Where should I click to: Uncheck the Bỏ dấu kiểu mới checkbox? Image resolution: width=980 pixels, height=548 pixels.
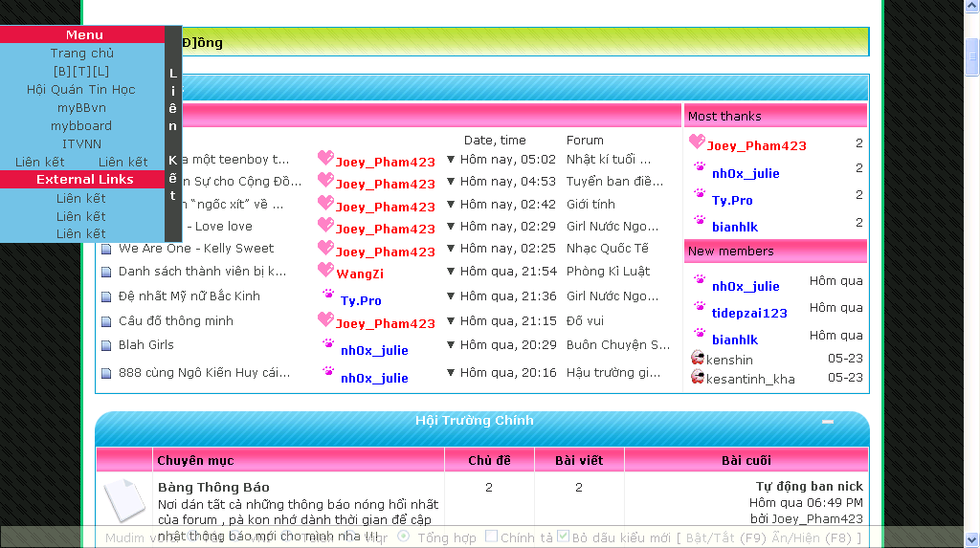click(x=564, y=537)
